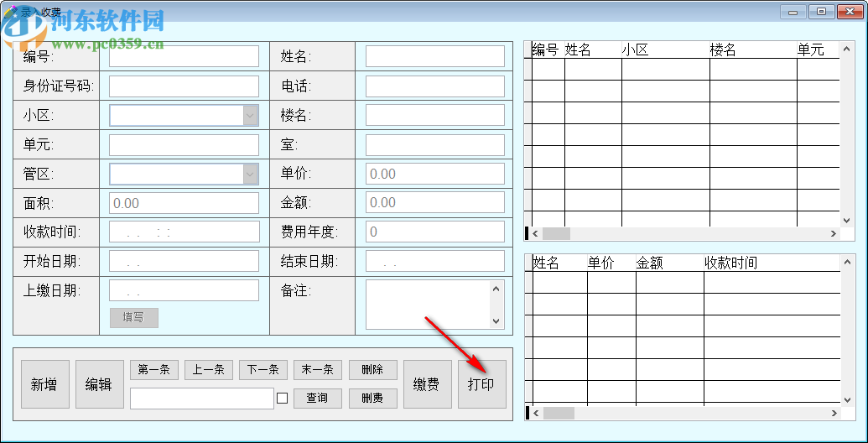Focus the 楼名 input field
Viewport: 868px width, 443px height.
point(435,115)
